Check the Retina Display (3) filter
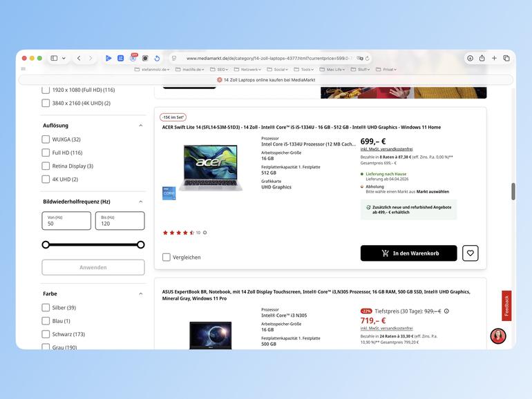The image size is (532, 399). pyautogui.click(x=46, y=166)
